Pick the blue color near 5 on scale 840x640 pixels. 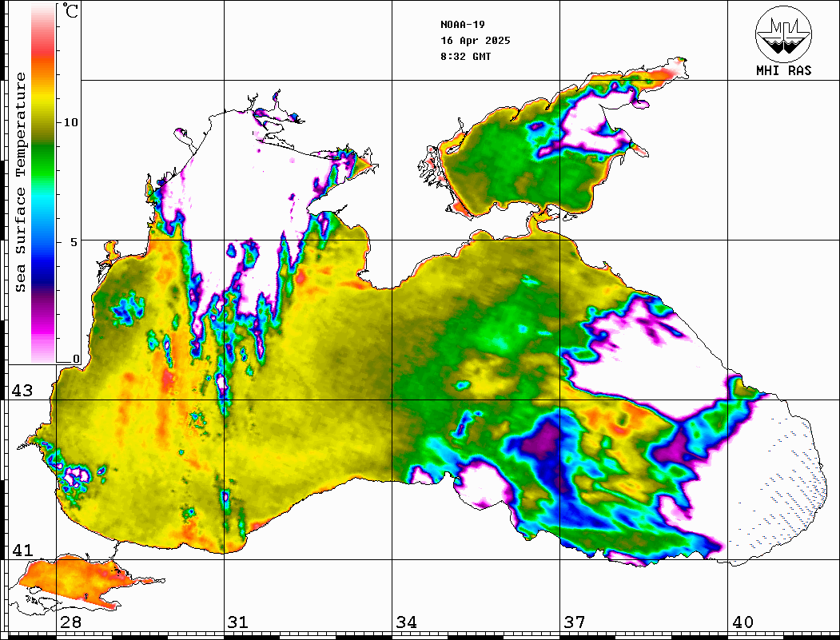(43, 241)
